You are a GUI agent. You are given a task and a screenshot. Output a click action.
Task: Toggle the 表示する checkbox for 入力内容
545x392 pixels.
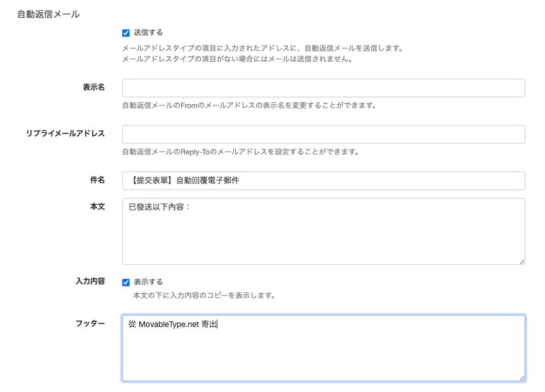click(x=126, y=282)
